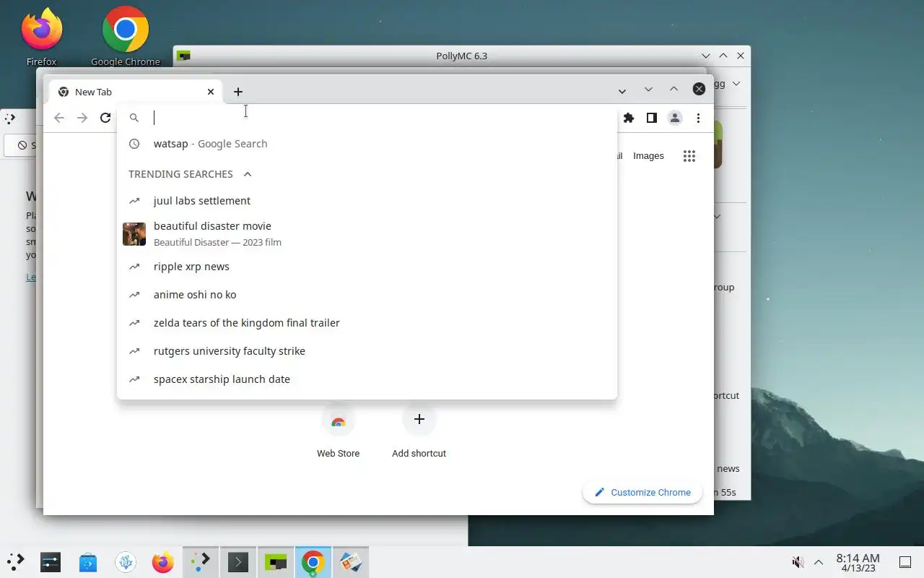Click the PollyMC 6.3 window title bar
This screenshot has width=924, height=578.
pyautogui.click(x=462, y=56)
